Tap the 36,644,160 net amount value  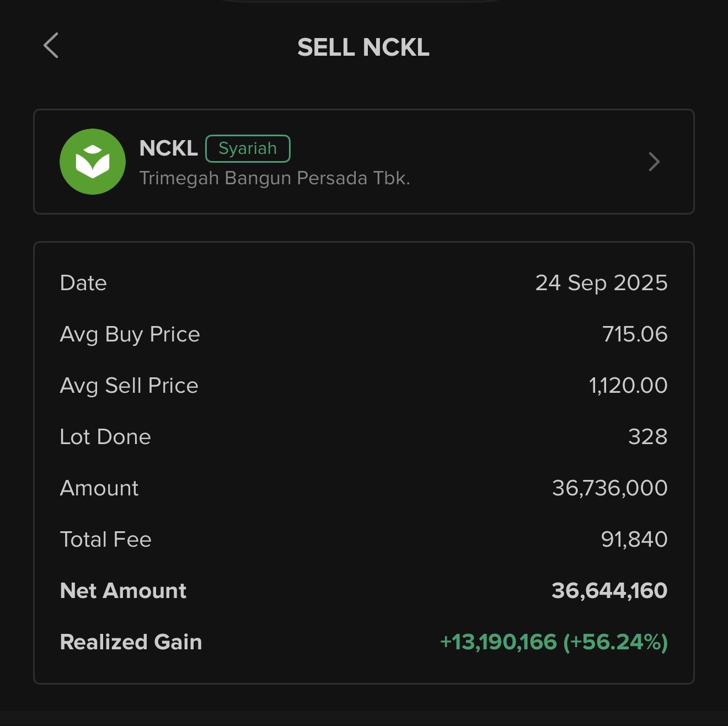(x=609, y=591)
